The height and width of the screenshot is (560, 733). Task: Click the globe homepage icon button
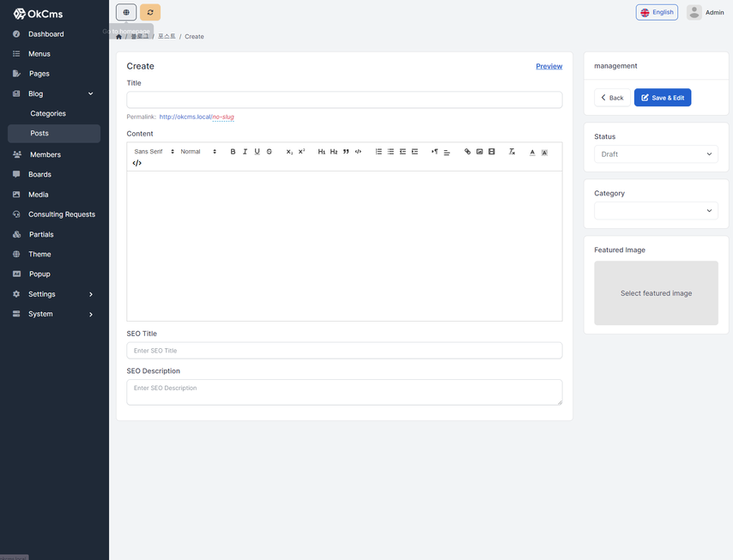tap(126, 12)
